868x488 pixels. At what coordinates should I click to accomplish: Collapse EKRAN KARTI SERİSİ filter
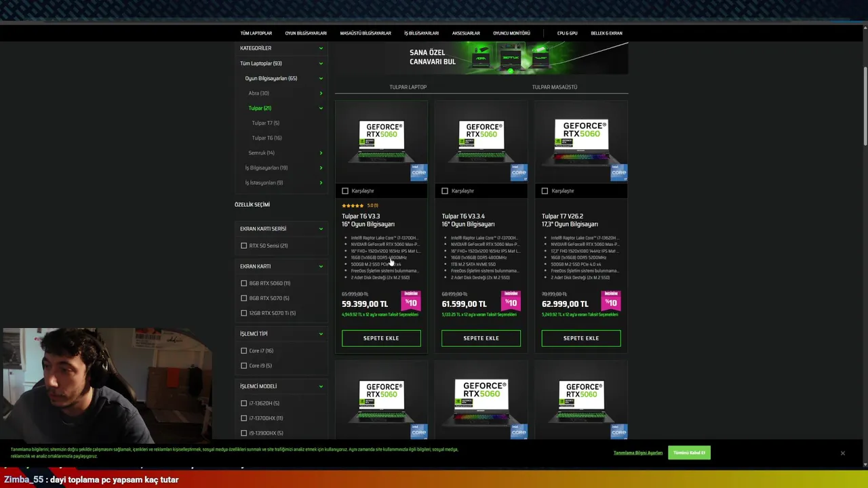tap(321, 228)
